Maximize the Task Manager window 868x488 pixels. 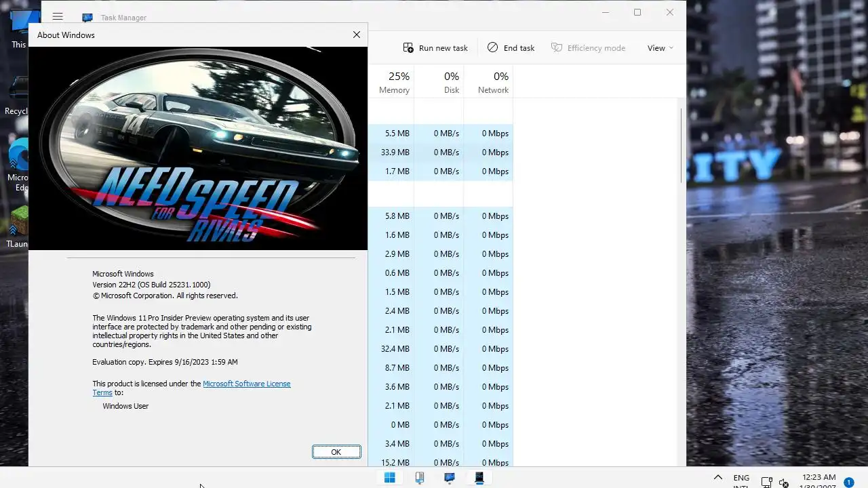[637, 12]
